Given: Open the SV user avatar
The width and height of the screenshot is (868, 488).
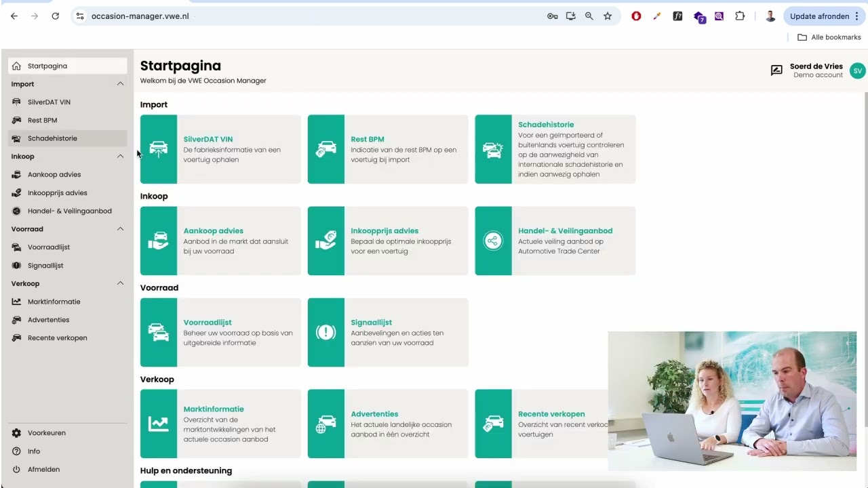Looking at the screenshot, I should click(x=857, y=70).
